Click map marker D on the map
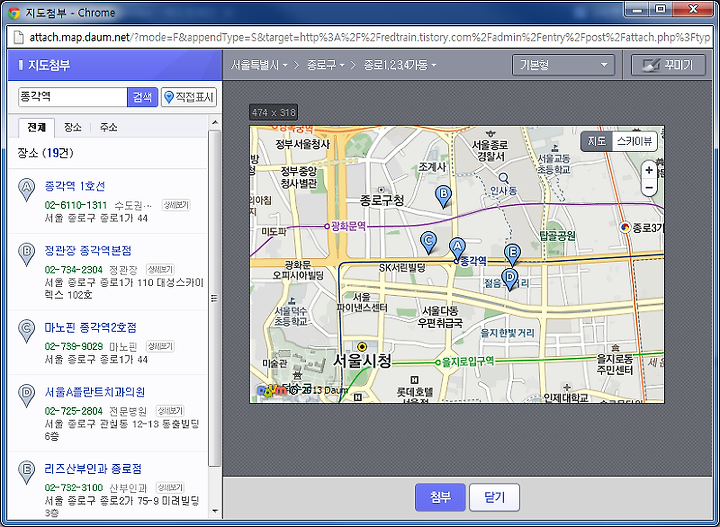Viewport: 720px width, 527px height. point(509,279)
